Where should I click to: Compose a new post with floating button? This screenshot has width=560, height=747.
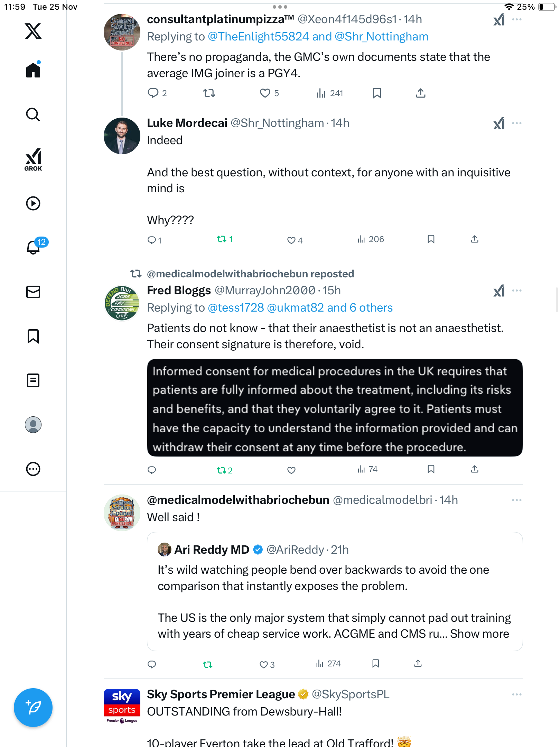[33, 708]
